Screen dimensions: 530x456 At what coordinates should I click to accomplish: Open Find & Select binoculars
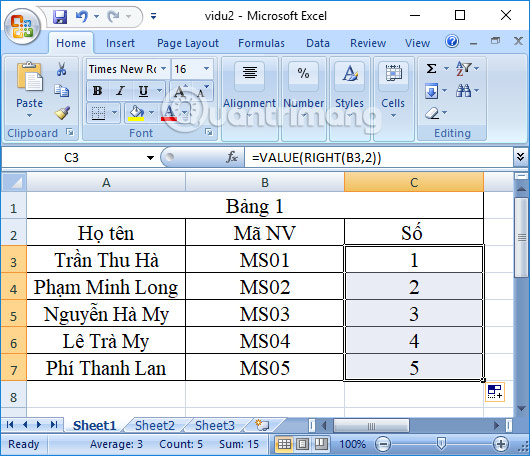[x=463, y=91]
